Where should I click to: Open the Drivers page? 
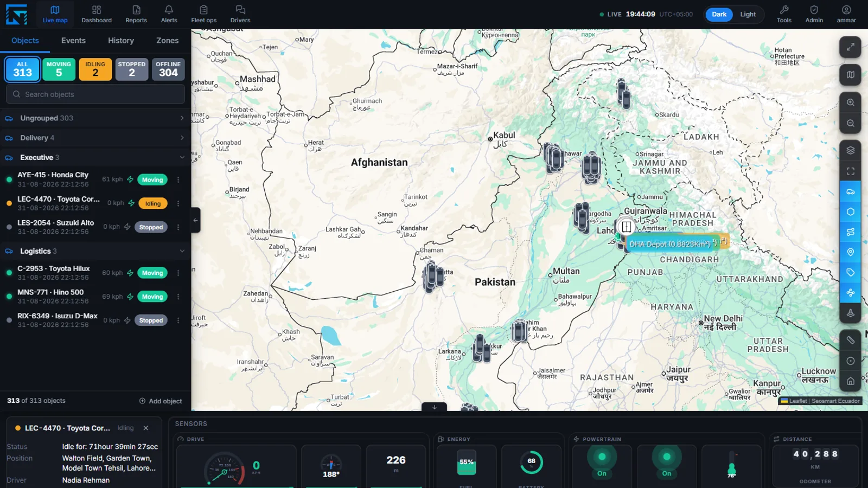240,15
